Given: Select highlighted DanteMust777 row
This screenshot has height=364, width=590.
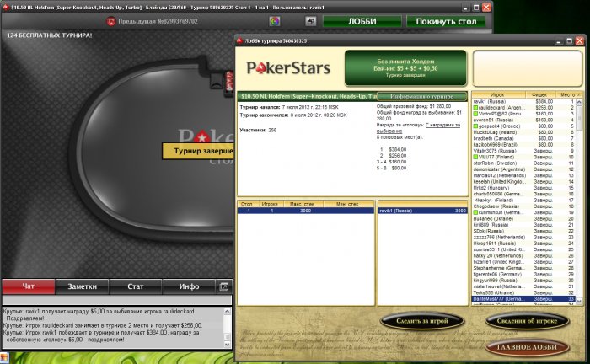Looking at the screenshot, I should 523,299.
